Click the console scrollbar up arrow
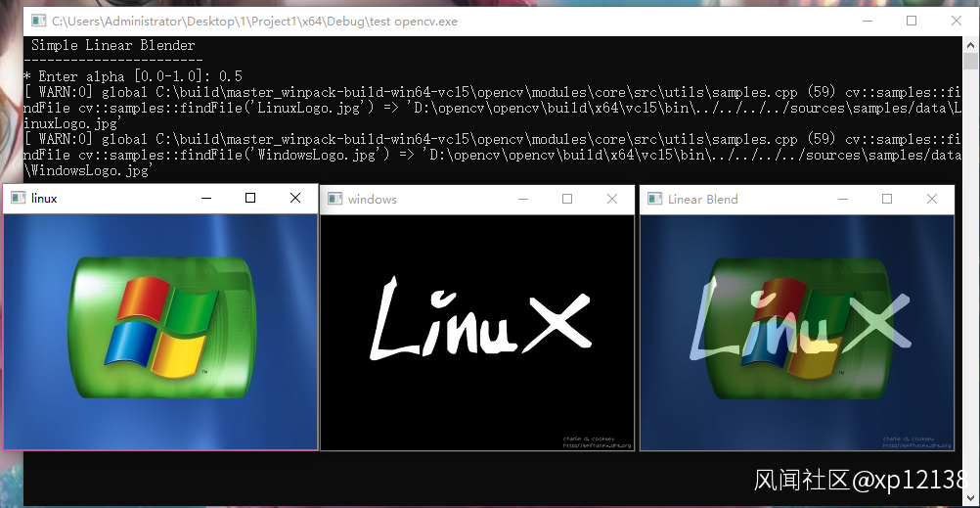Viewport: 980px width, 508px height. point(970,44)
